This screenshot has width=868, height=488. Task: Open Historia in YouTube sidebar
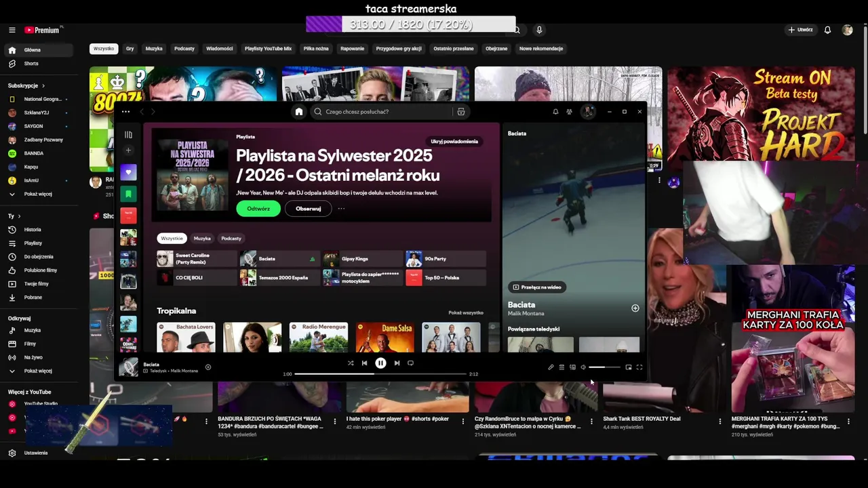[x=39, y=230]
